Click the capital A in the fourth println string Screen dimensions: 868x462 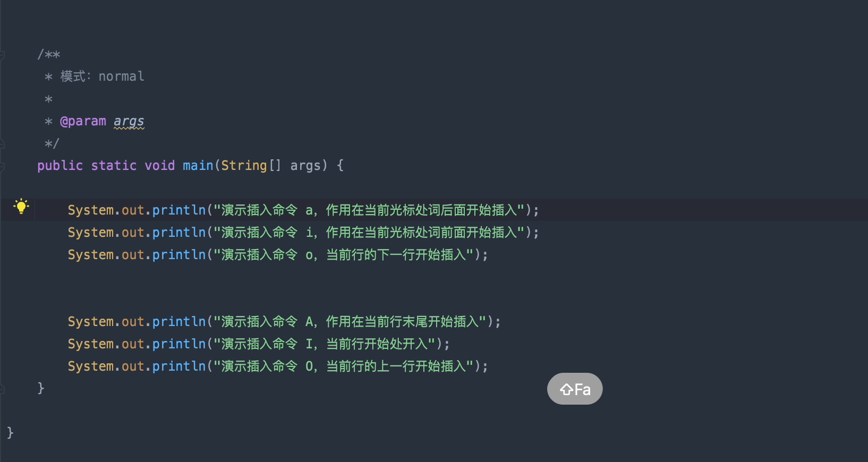coord(310,322)
